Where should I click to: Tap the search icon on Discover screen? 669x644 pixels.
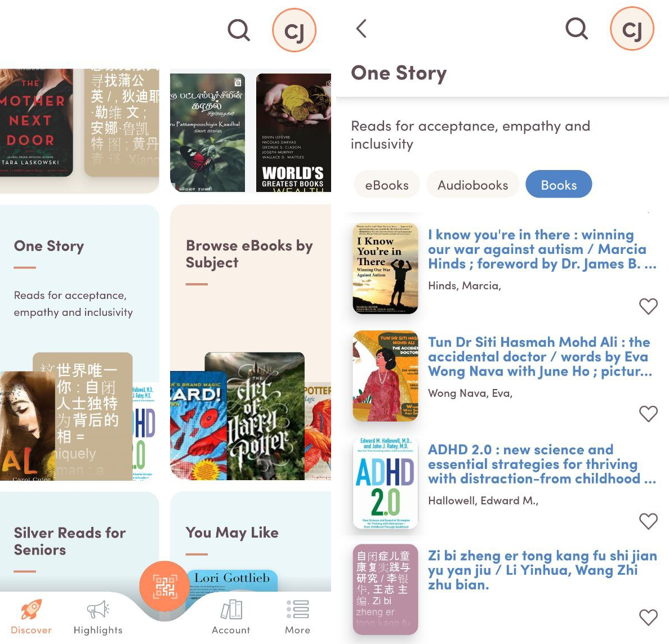pos(239,30)
